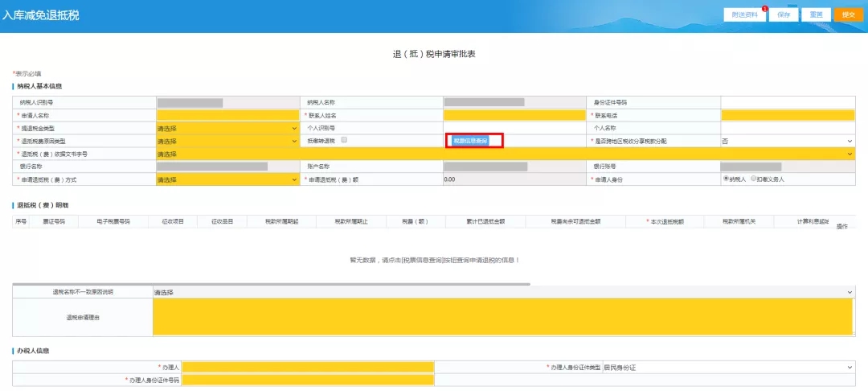Viewport: 868px width, 391px height.
Task: Click the 征收品目 column header
Action: [223, 221]
